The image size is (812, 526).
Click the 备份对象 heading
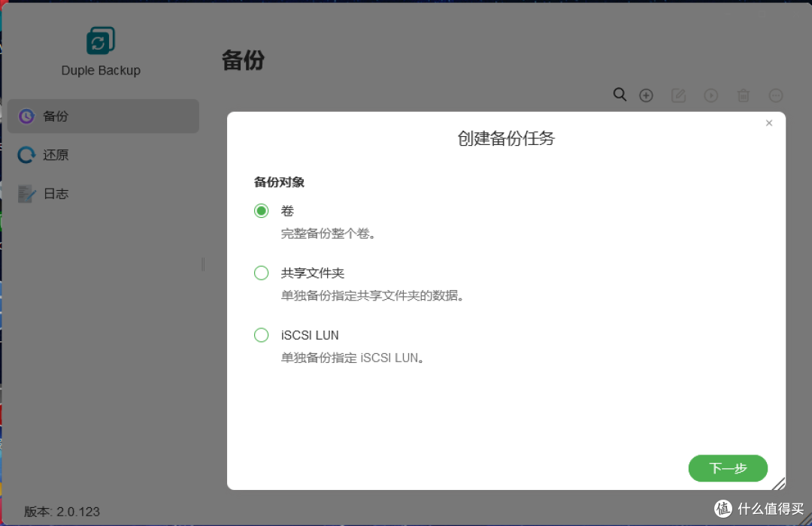(279, 183)
